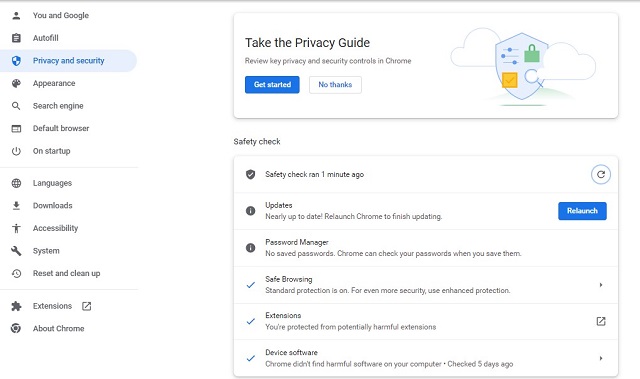The height and width of the screenshot is (379, 640).
Task: Rerun safety check with the refresh icon
Action: pyautogui.click(x=601, y=175)
